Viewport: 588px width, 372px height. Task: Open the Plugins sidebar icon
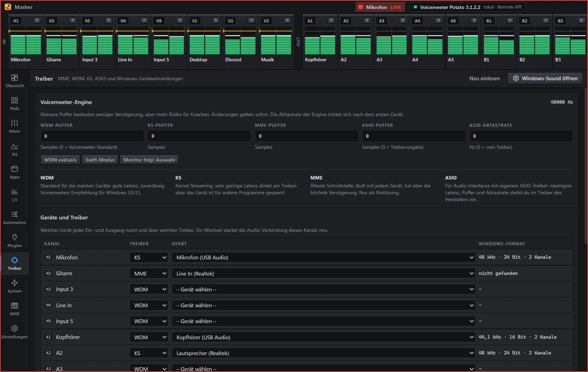coord(14,241)
